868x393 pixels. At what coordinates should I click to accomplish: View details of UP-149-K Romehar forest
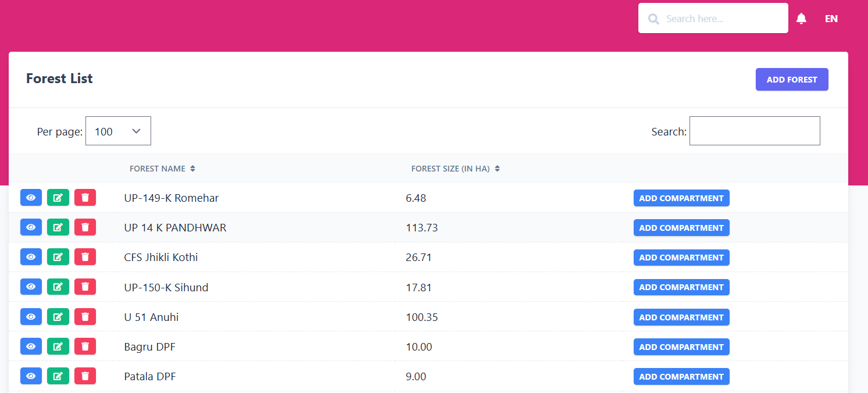click(x=31, y=197)
